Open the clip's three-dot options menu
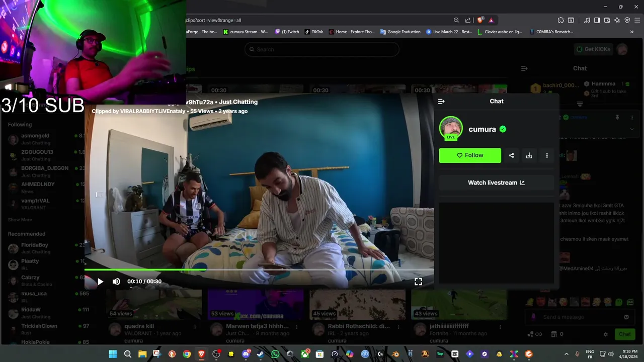This screenshot has height=362, width=644. (547, 155)
